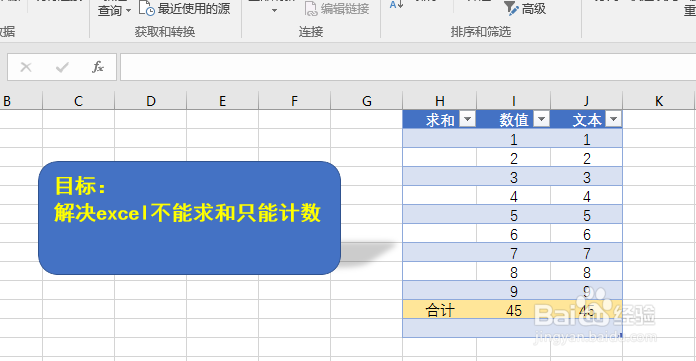
Task: Click cell with 4 in 文本 column
Action: pyautogui.click(x=586, y=196)
